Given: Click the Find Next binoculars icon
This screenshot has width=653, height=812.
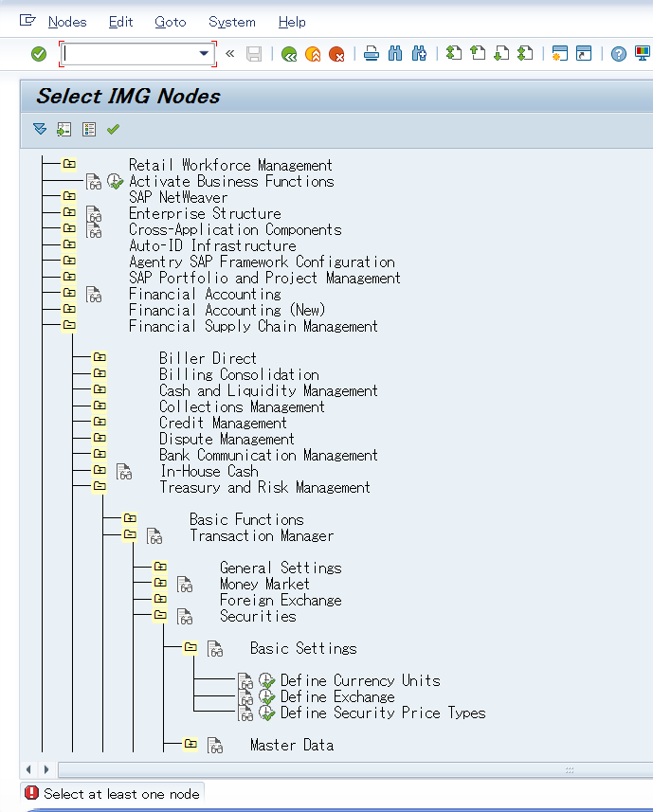Looking at the screenshot, I should tap(419, 53).
